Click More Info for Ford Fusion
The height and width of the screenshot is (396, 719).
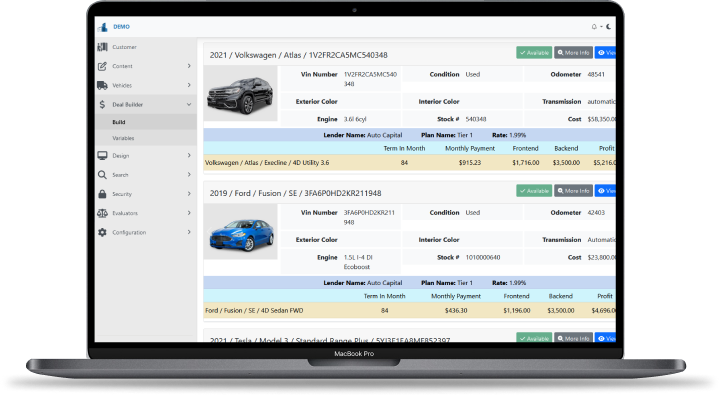tap(573, 191)
